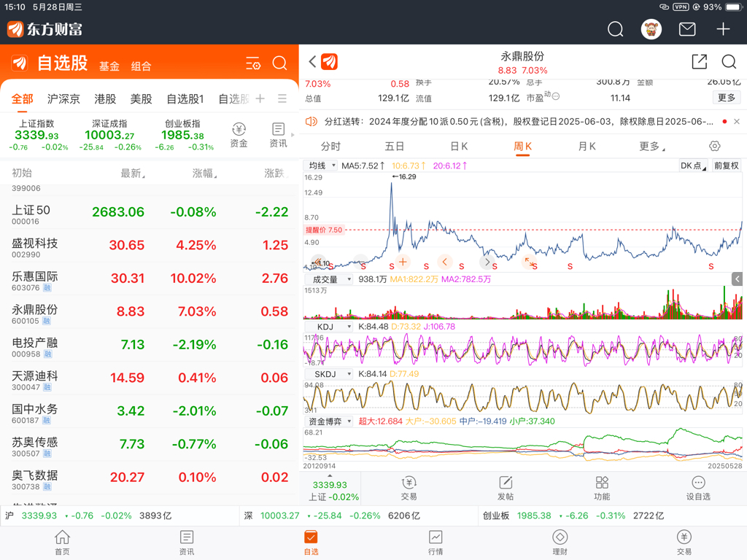Select the 港股 watchlist tab
Screen dimensions: 747x560
105,99
